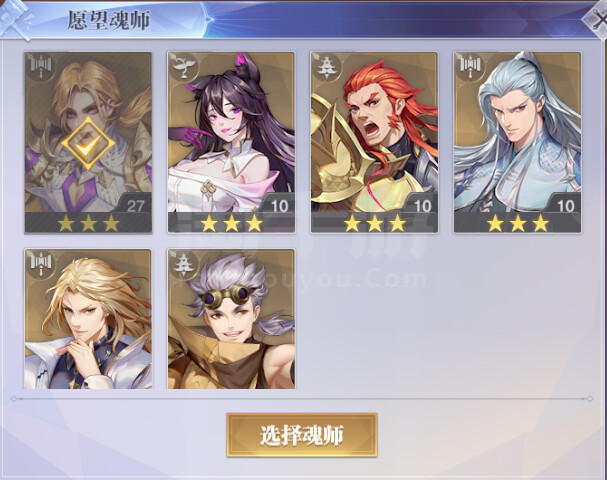Viewport: 607px width, 480px height.
Task: Click the 愿望魂师 title header
Action: (109, 20)
